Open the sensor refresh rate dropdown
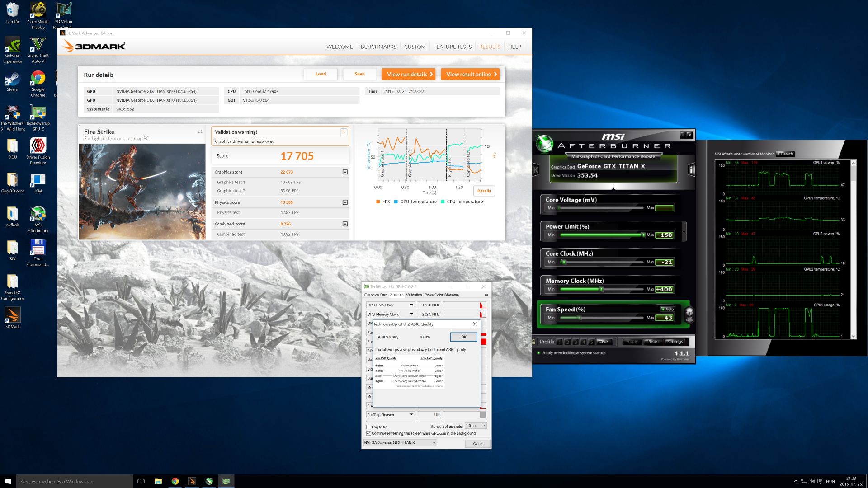868x488 pixels. point(476,426)
